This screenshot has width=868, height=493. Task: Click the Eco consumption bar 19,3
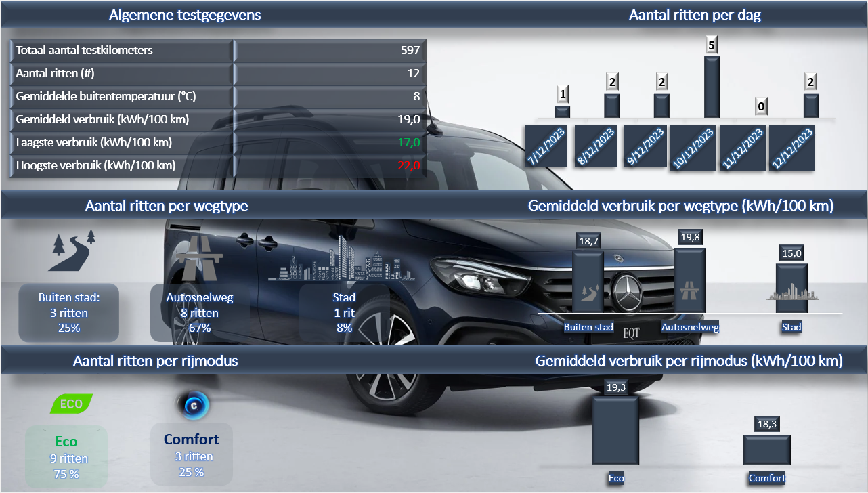pyautogui.click(x=615, y=431)
